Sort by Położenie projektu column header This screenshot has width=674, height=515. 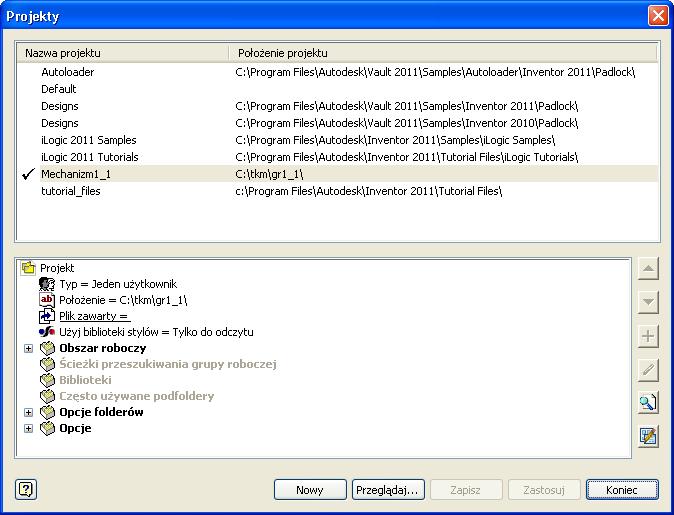tap(443, 53)
